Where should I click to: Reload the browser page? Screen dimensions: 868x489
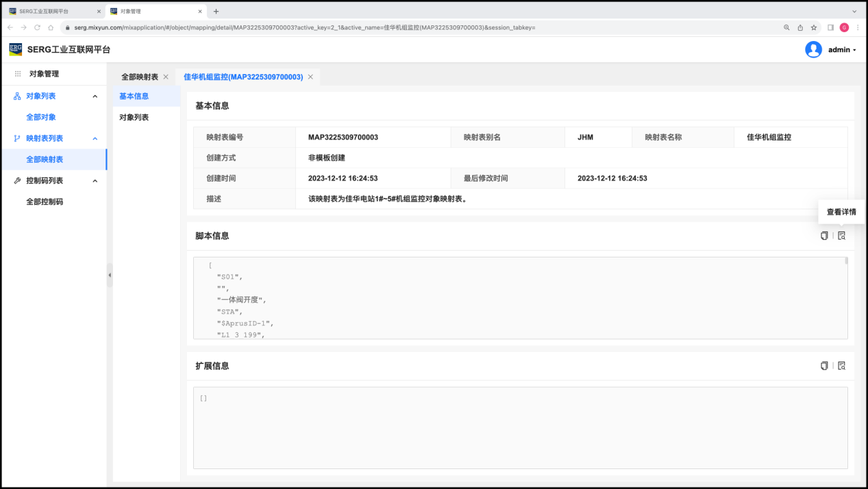[37, 27]
